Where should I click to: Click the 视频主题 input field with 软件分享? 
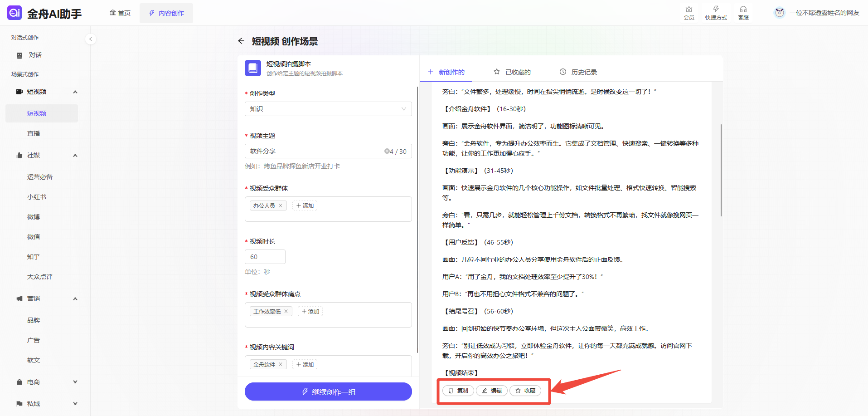pos(328,151)
